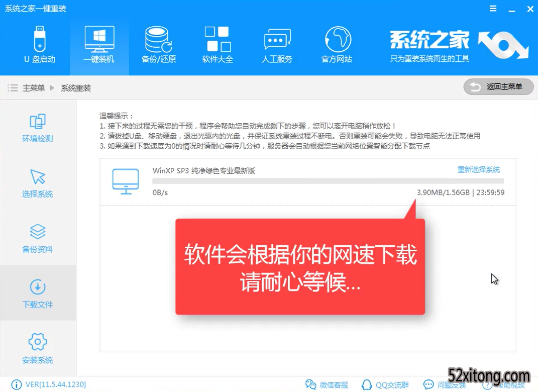This screenshot has width=538, height=392.
Task: Close the 系统之家一键重装 window
Action: pos(530,9)
